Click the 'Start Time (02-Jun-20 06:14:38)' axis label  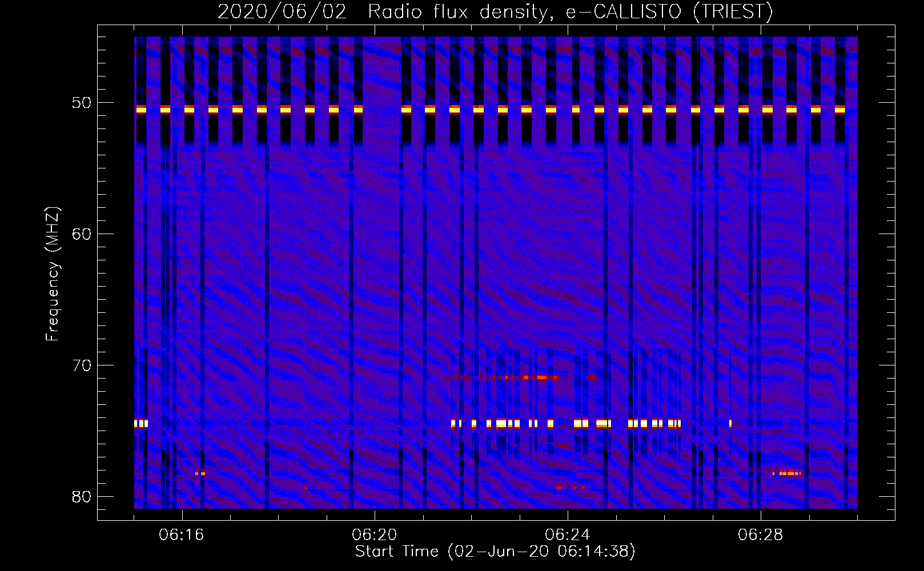(x=495, y=552)
